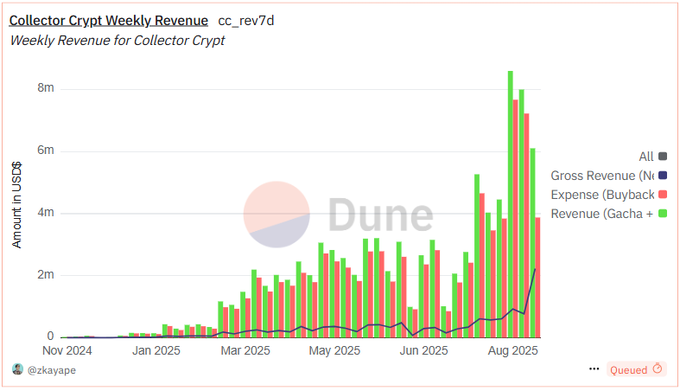This screenshot has width=680, height=391.
Task: Click the 2m y-axis tick label
Action: [x=46, y=275]
